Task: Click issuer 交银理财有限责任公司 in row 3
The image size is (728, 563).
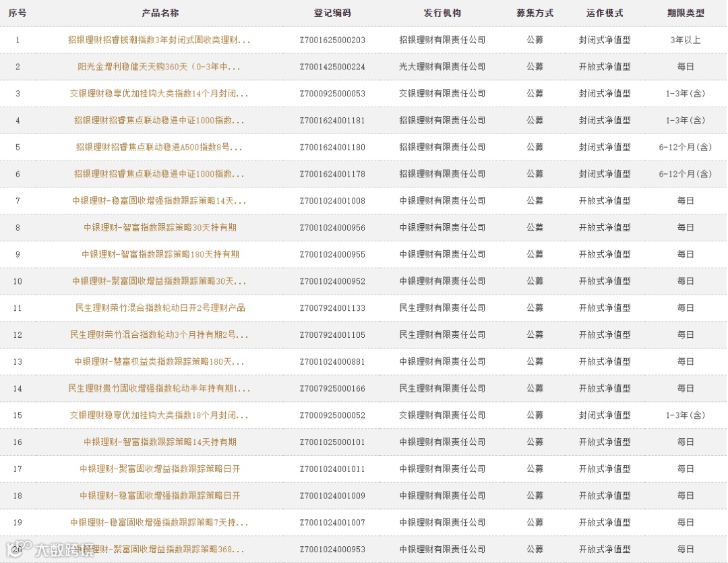Action: coord(442,93)
